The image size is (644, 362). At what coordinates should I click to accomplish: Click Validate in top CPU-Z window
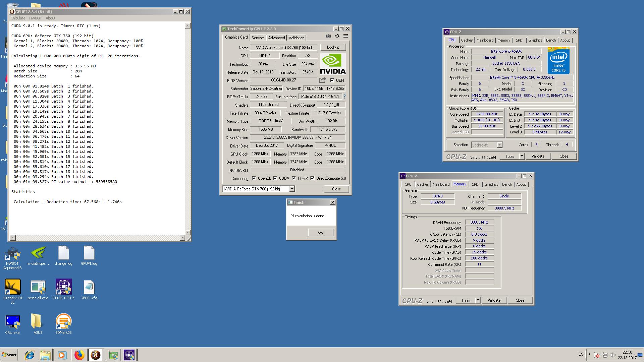tap(538, 156)
